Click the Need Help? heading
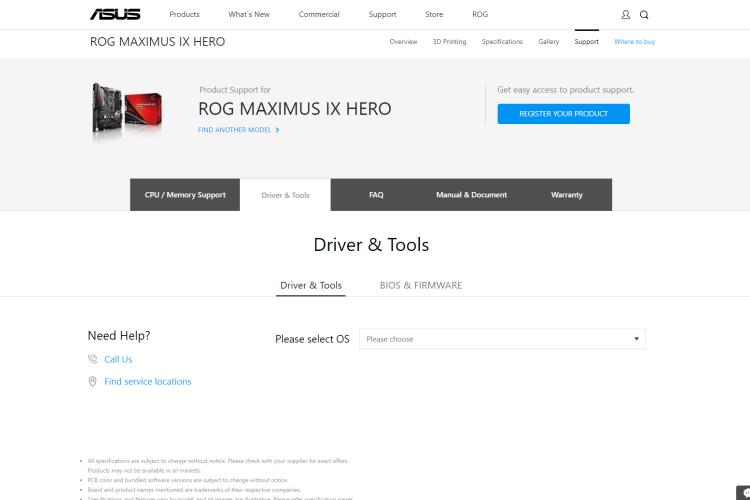This screenshot has height=500, width=750. 119,336
